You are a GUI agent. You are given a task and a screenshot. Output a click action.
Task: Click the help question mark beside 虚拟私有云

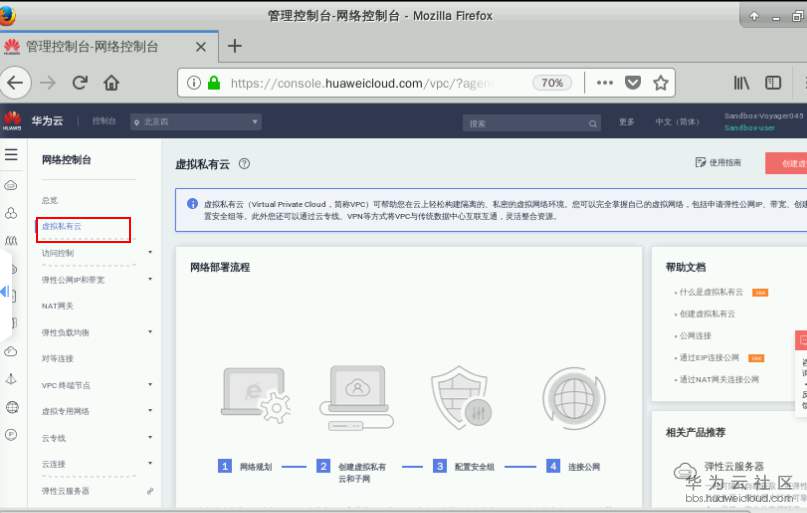pos(244,164)
